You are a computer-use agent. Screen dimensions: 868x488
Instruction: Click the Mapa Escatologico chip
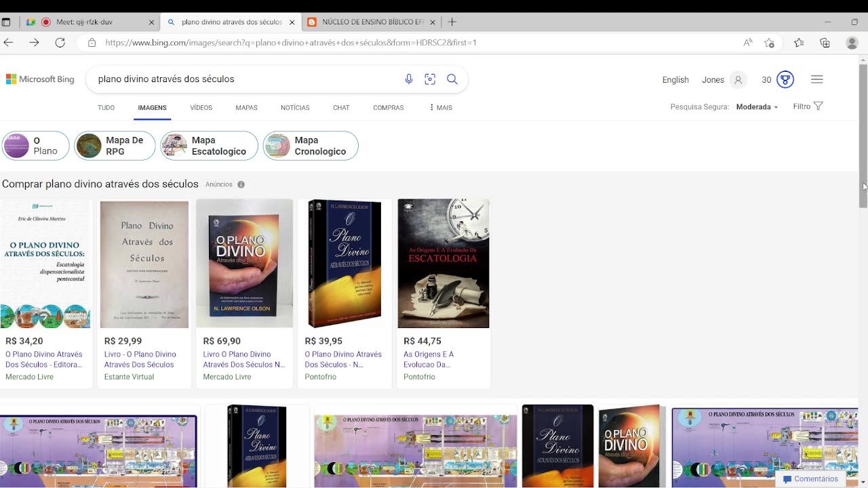click(x=209, y=146)
